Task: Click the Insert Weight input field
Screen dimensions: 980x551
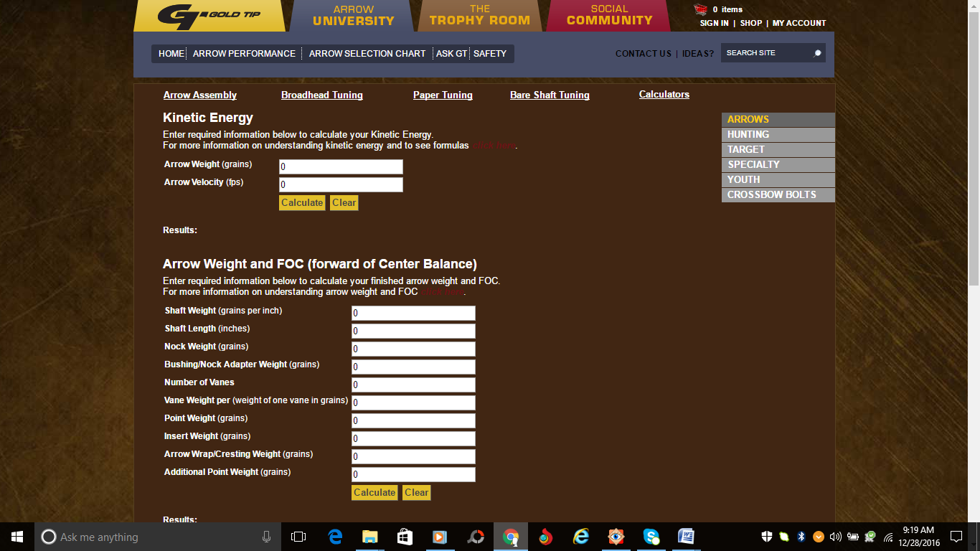Action: click(x=413, y=438)
